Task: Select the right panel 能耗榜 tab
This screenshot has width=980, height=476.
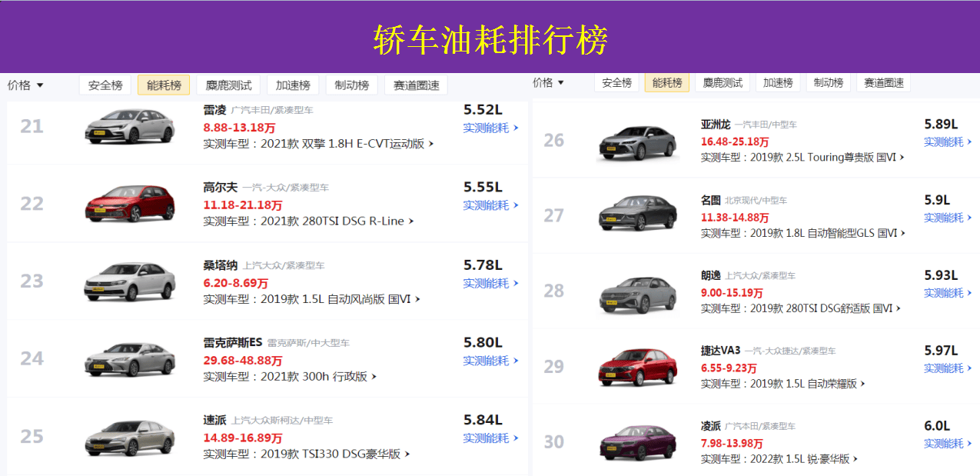Action: [x=667, y=83]
